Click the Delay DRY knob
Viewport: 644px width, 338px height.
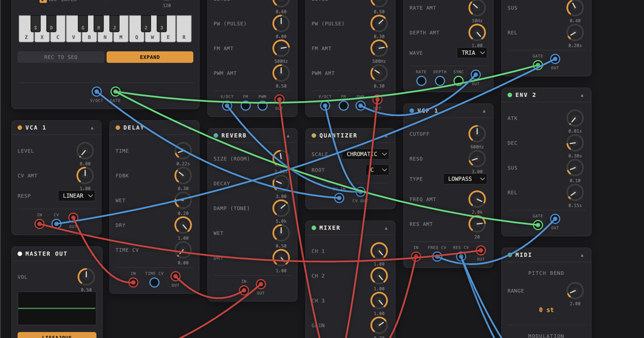point(183,225)
